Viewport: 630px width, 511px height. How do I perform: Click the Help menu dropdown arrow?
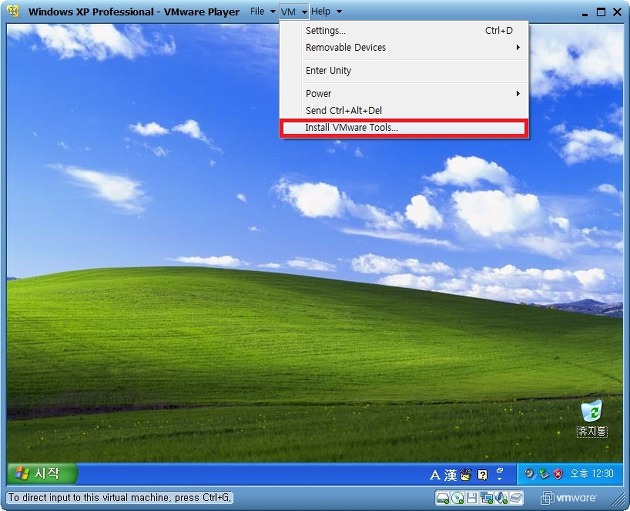click(x=339, y=12)
